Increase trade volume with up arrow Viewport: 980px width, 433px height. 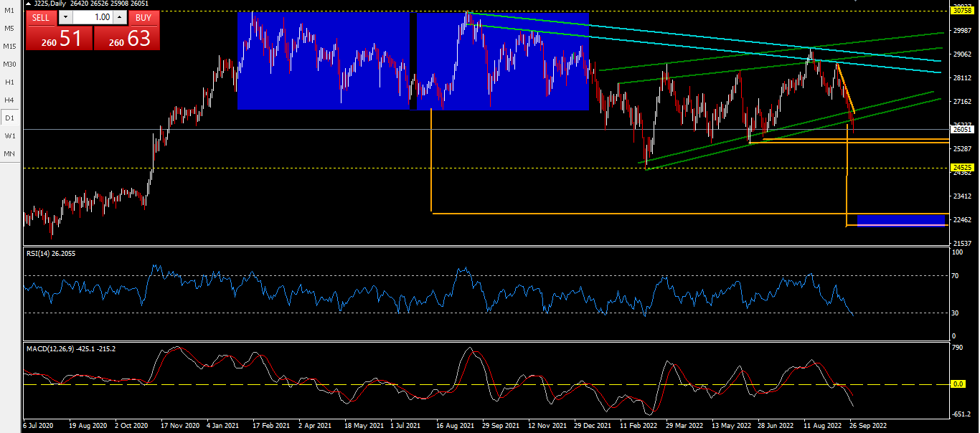[x=120, y=17]
